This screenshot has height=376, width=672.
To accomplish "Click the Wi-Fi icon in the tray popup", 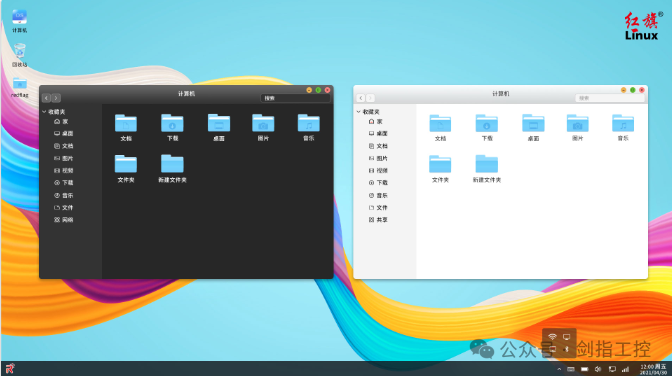I will 552,337.
